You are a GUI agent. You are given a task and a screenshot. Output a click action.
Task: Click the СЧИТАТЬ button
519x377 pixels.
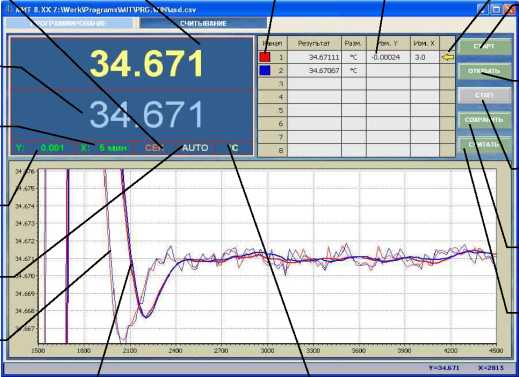485,145
